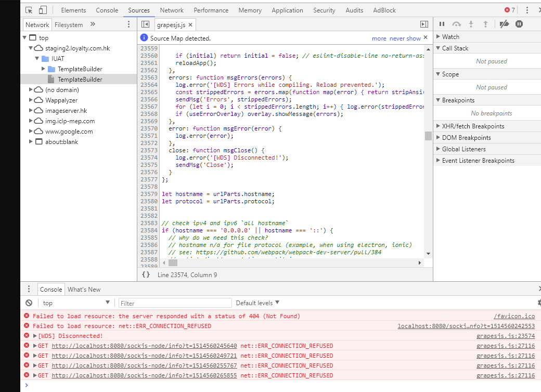Expand the (no domain) node

point(31,89)
